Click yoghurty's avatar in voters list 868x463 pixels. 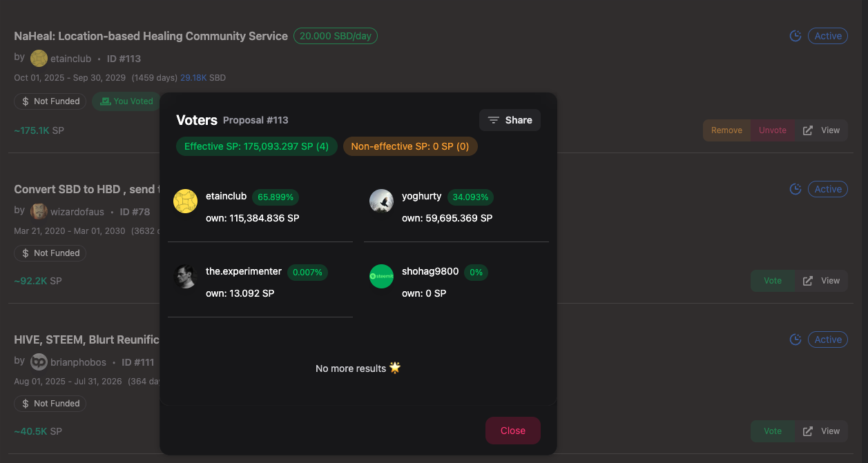[381, 201]
